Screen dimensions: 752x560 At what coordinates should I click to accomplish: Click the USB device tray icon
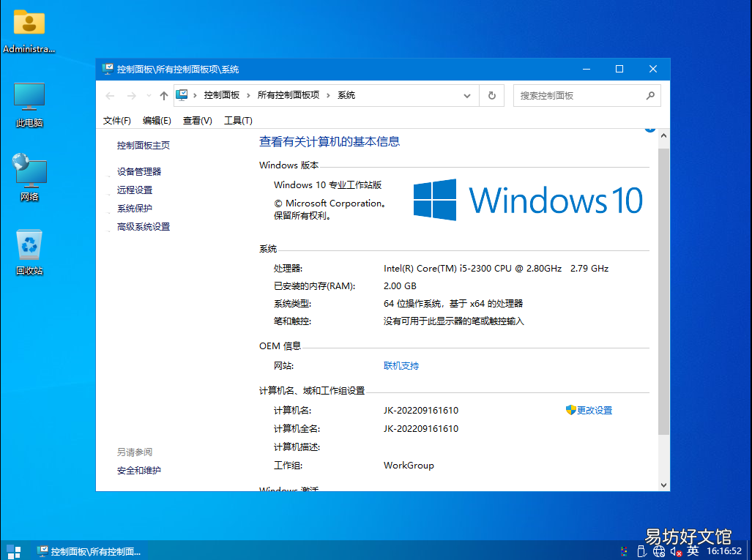pos(641,551)
